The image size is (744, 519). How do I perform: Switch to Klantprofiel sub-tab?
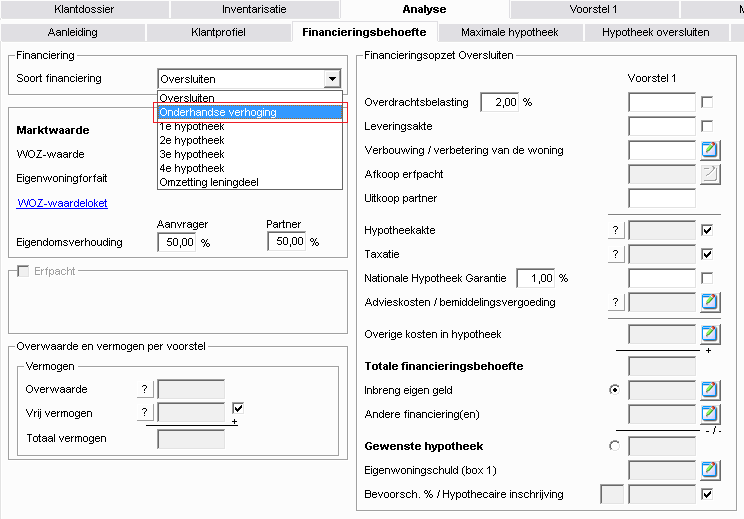coord(218,32)
